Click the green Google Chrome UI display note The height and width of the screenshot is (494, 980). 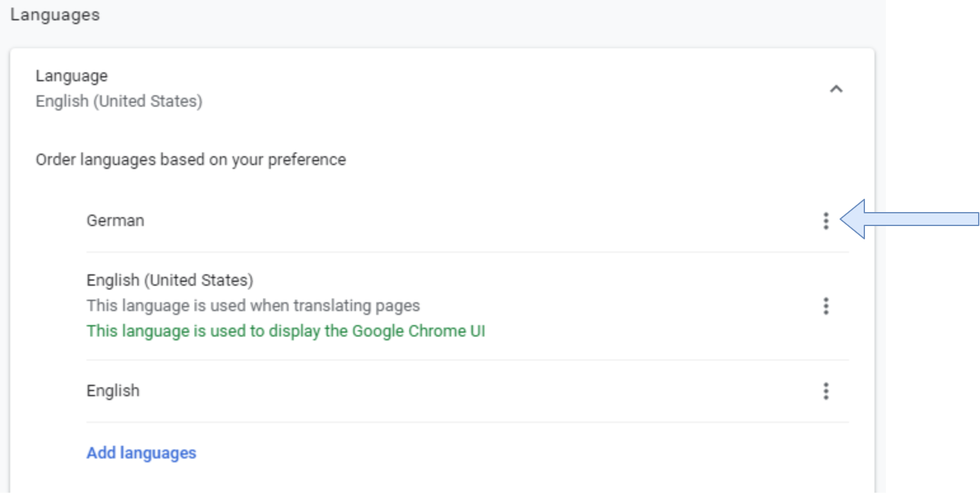point(285,331)
